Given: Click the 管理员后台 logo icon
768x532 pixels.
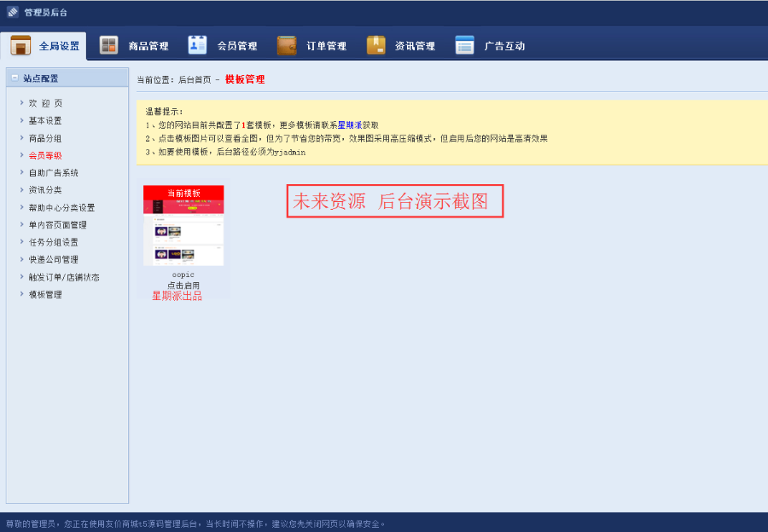Looking at the screenshot, I should pyautogui.click(x=13, y=12).
